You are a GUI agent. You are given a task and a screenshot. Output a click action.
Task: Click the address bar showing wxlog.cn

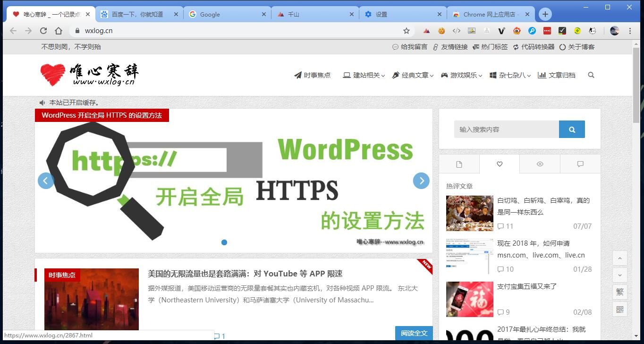coord(236,31)
